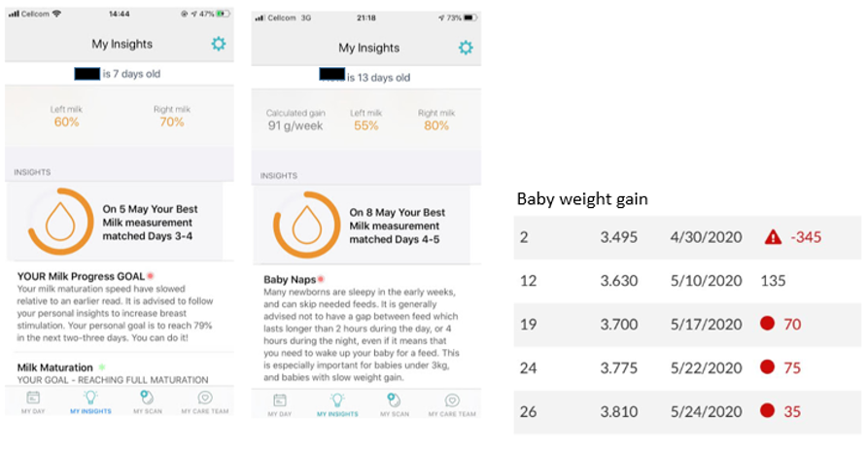Tap My Care Team icon in right phone

tap(452, 400)
